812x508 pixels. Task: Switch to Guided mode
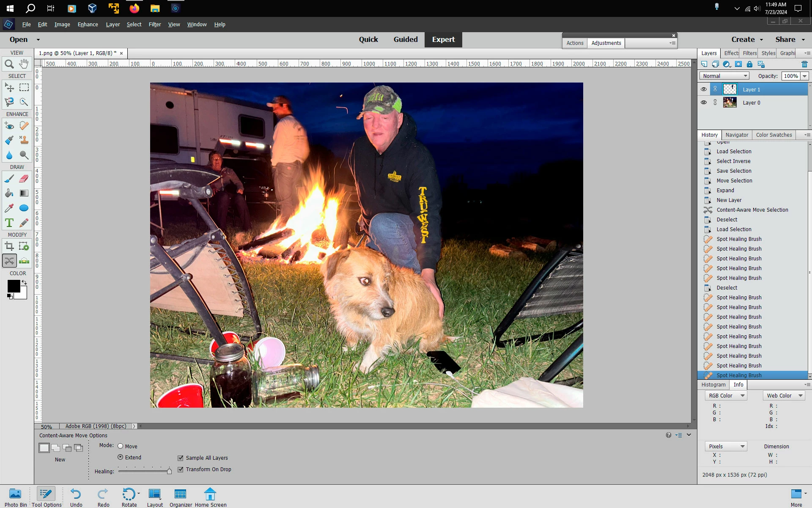coord(405,39)
